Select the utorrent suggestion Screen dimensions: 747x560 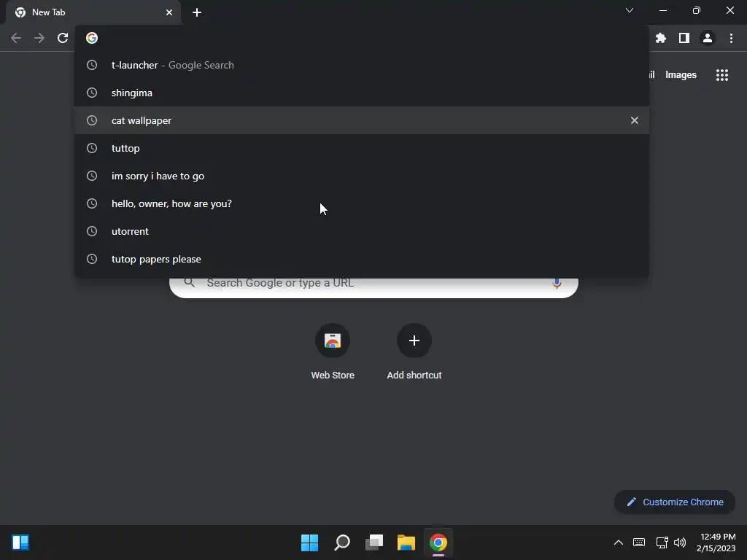click(x=362, y=231)
